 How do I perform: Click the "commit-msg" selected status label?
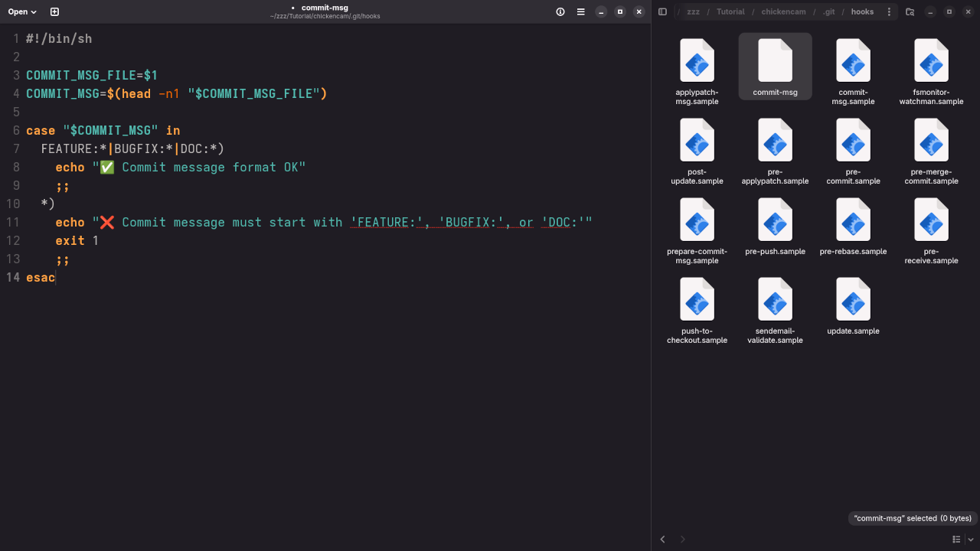coord(913,518)
